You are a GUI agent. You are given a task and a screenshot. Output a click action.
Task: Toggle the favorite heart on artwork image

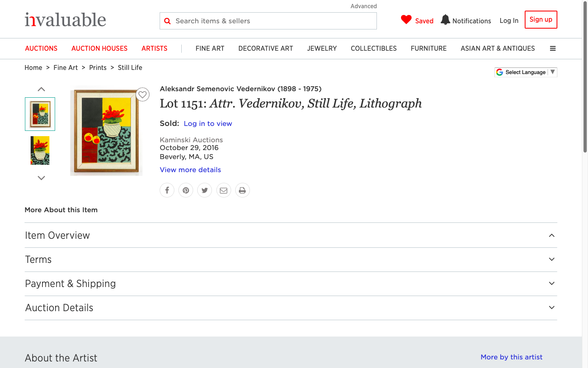coord(143,94)
